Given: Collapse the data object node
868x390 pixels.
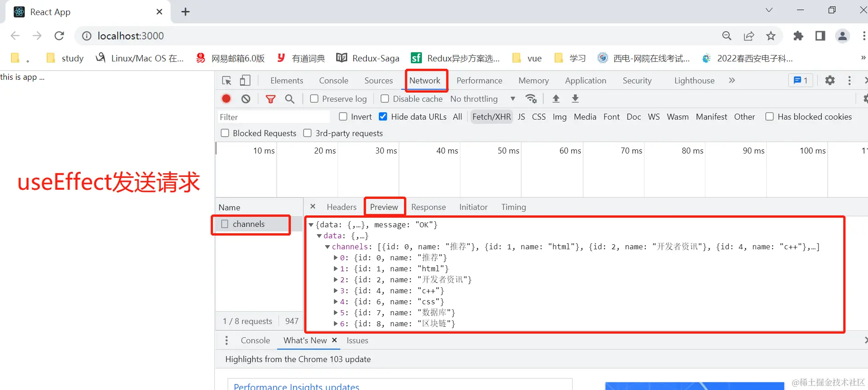Looking at the screenshot, I should point(319,236).
